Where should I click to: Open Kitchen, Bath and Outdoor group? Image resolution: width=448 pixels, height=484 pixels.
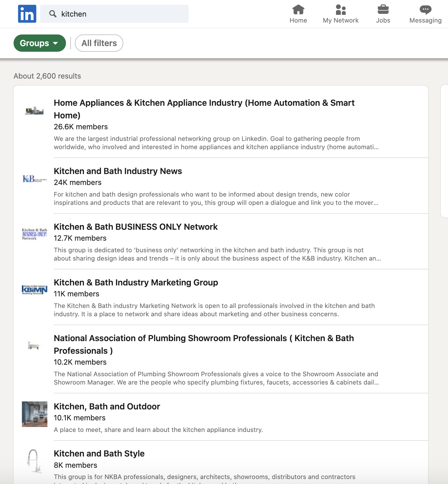tap(107, 406)
